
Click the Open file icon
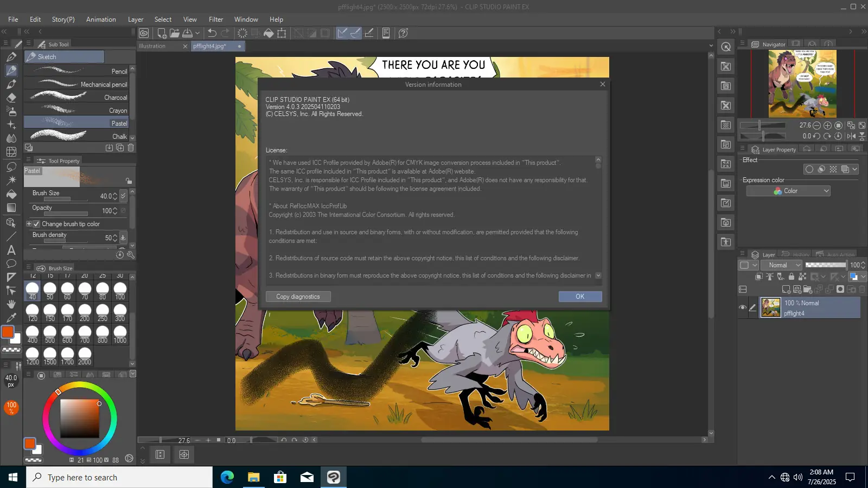click(174, 33)
